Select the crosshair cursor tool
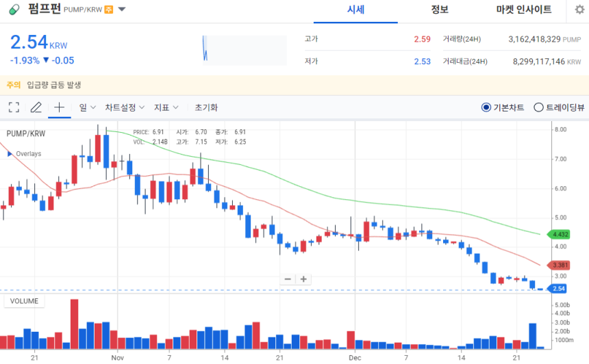 (x=59, y=107)
